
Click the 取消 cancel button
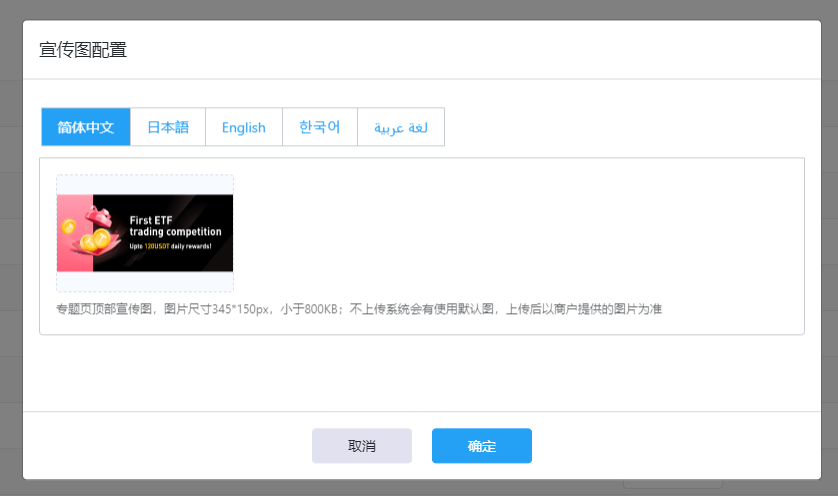(x=362, y=446)
